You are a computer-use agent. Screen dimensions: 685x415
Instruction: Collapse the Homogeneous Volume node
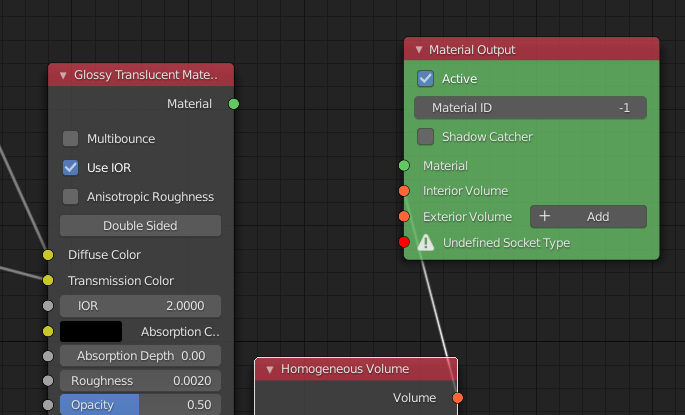click(270, 369)
